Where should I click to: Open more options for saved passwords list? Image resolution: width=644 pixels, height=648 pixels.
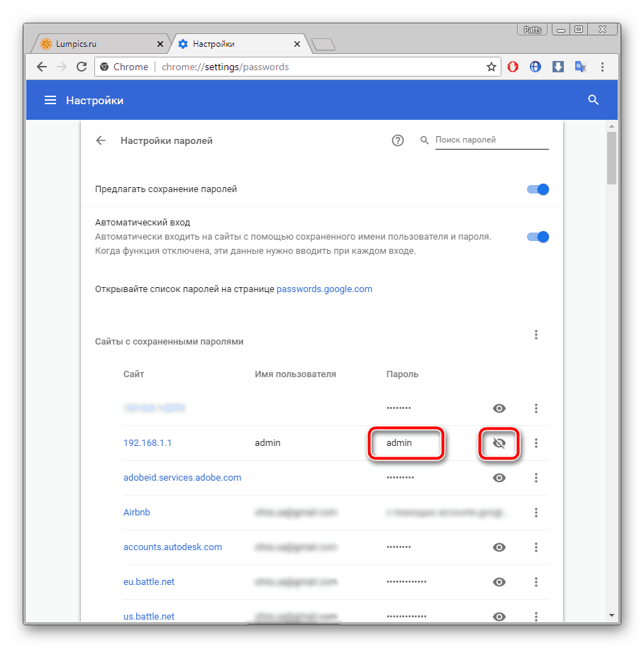(536, 335)
